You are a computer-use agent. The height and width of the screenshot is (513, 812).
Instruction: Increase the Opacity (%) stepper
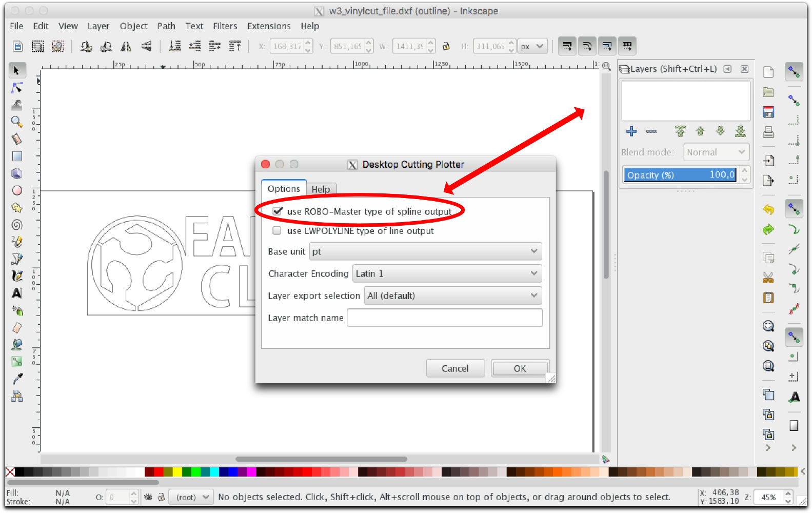tap(744, 171)
